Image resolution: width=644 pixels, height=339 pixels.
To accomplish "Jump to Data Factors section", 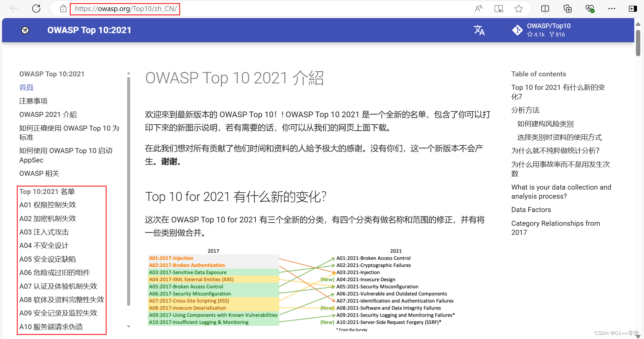I will tap(531, 210).
